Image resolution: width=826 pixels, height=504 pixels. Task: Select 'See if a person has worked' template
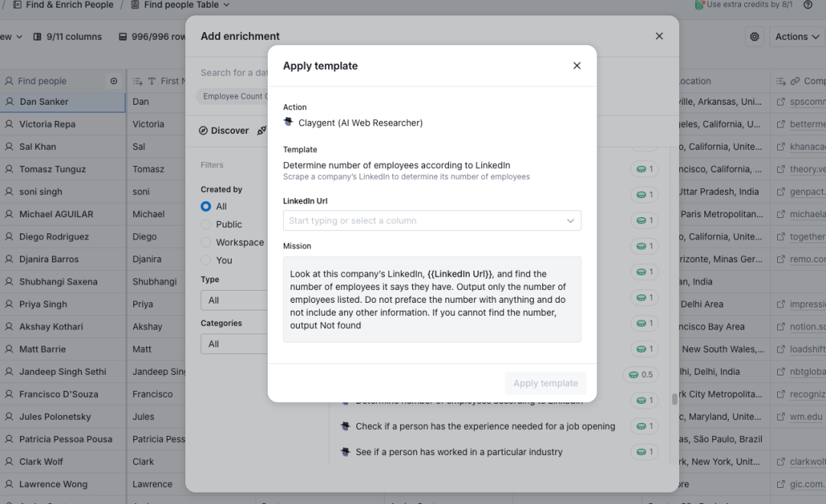tap(459, 452)
